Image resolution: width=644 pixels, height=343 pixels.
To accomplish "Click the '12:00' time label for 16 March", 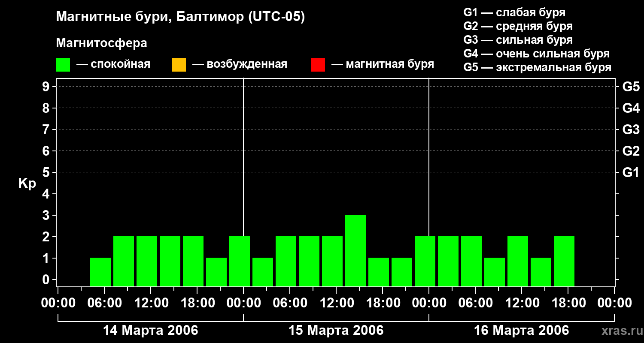I will pyautogui.click(x=522, y=303).
